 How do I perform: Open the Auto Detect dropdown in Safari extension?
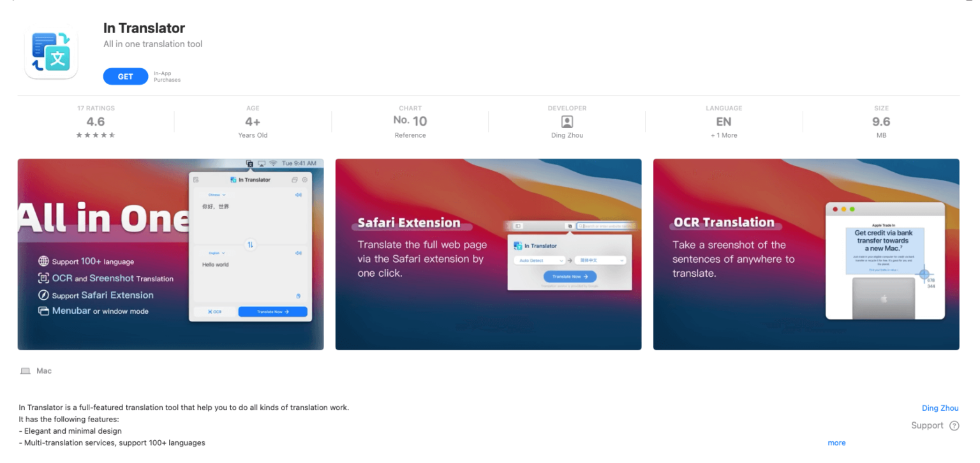pos(539,261)
